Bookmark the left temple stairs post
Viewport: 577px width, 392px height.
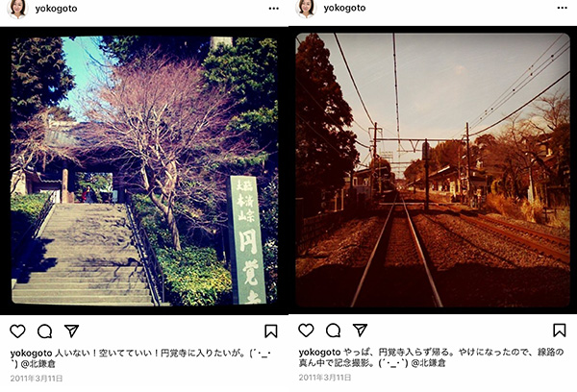pyautogui.click(x=271, y=331)
